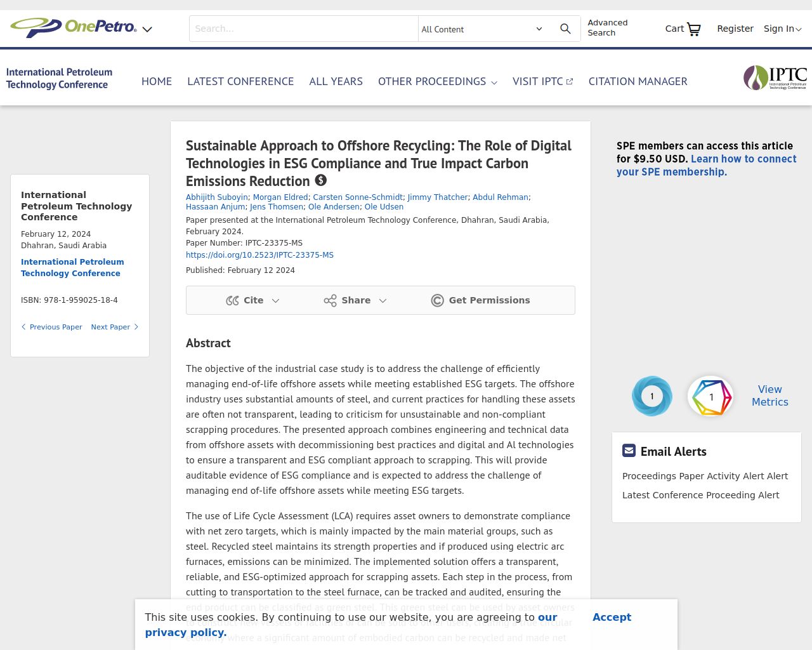Open author Carsten Sonne-Schmidt
812x650 pixels.
tap(358, 197)
